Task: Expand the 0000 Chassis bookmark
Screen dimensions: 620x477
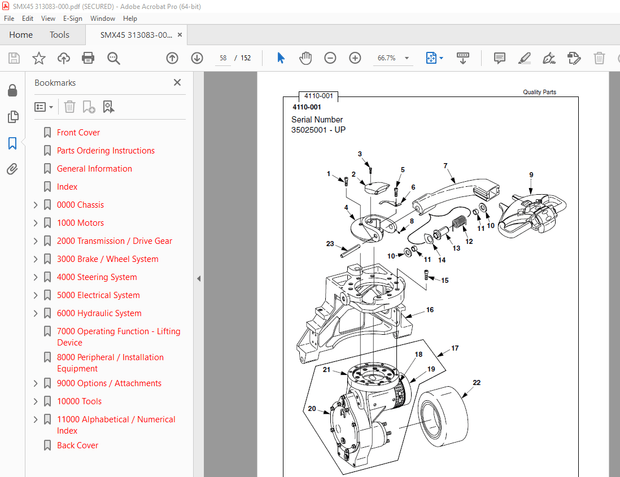Action: (x=36, y=205)
